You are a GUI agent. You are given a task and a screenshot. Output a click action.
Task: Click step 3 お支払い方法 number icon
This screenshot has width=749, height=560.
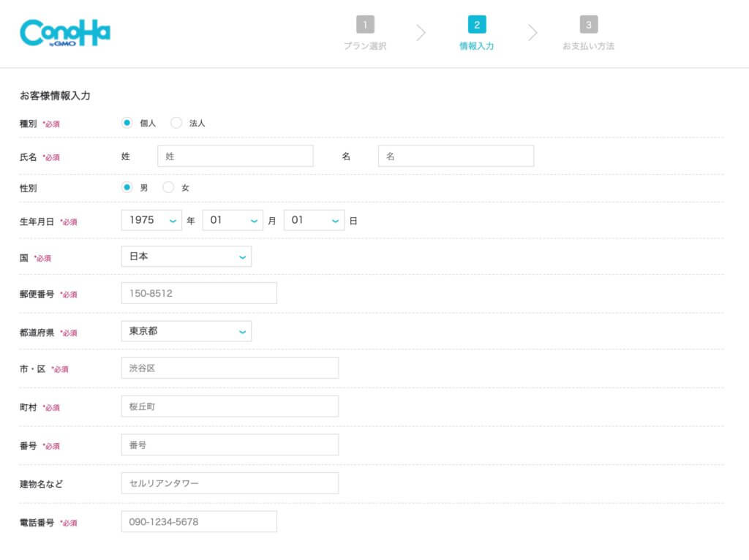pos(589,24)
